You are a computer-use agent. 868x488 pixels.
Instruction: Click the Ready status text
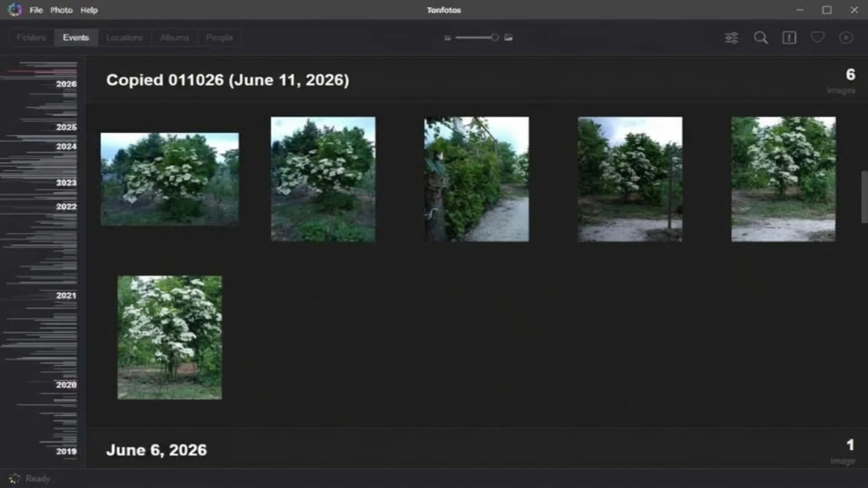pyautogui.click(x=38, y=479)
